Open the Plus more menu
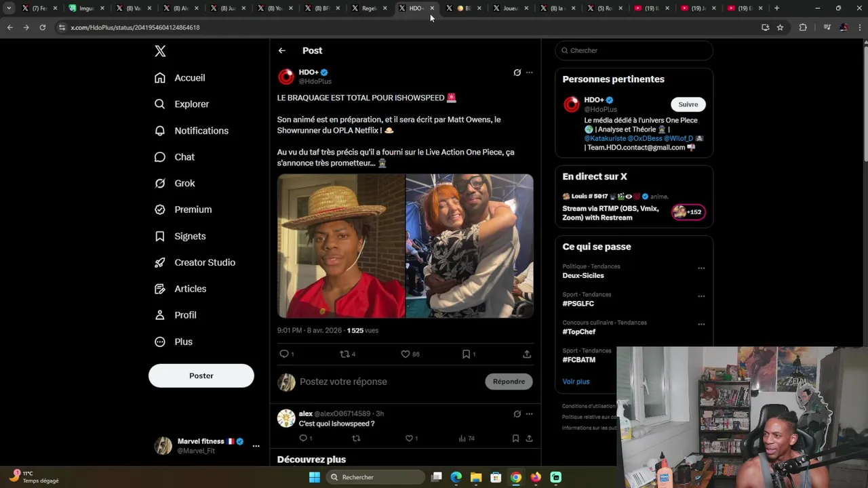 (x=174, y=342)
